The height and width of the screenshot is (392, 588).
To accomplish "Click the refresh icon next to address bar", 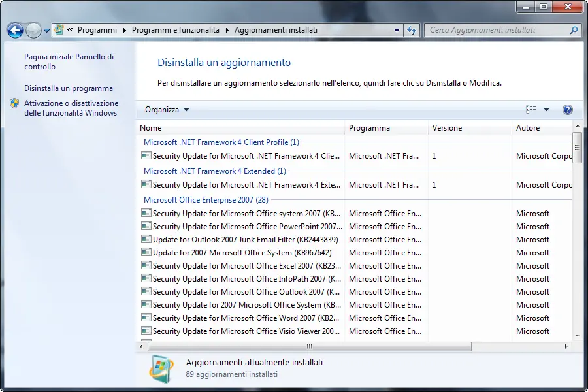I will (x=412, y=30).
